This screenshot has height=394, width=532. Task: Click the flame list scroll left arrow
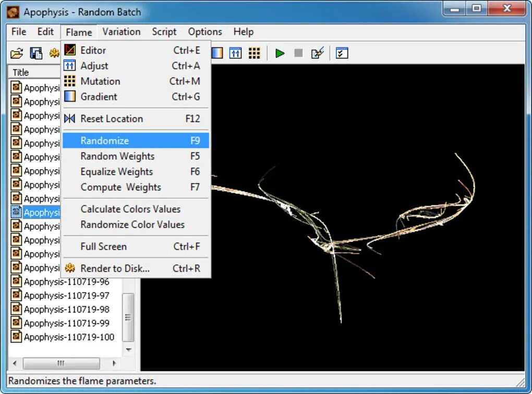point(15,363)
